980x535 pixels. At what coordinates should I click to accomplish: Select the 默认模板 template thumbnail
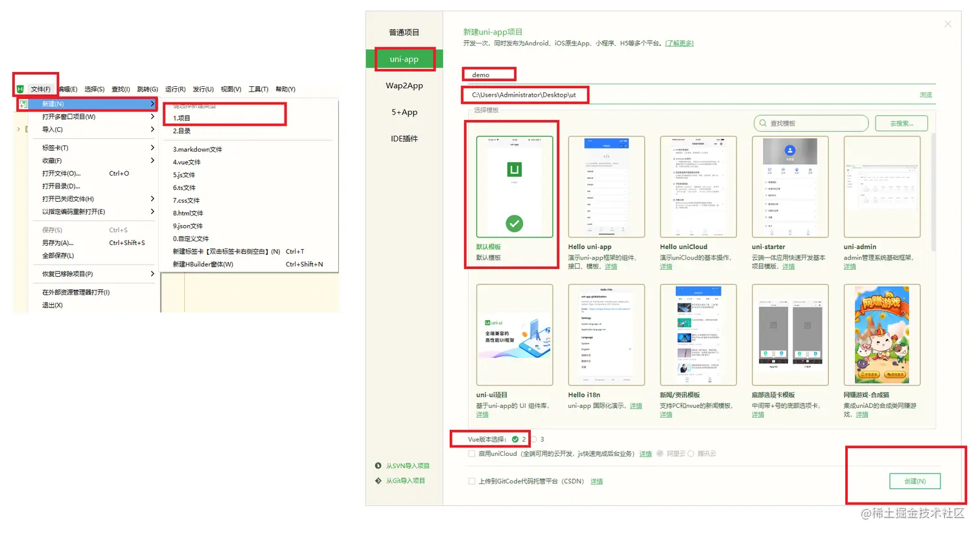[x=515, y=187]
